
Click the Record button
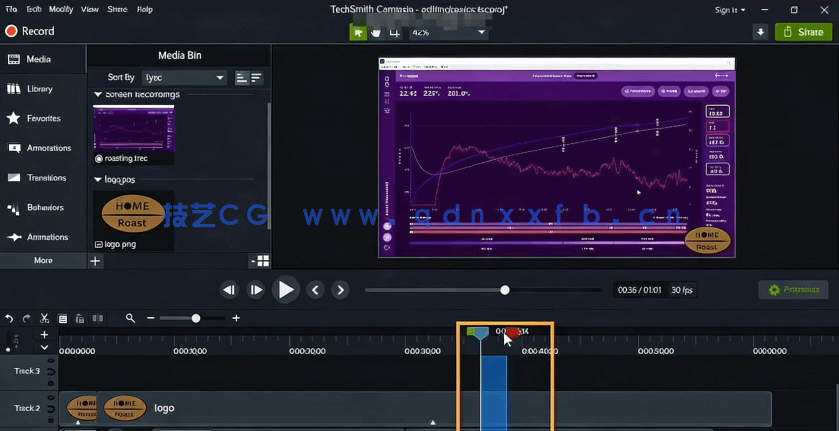click(30, 31)
